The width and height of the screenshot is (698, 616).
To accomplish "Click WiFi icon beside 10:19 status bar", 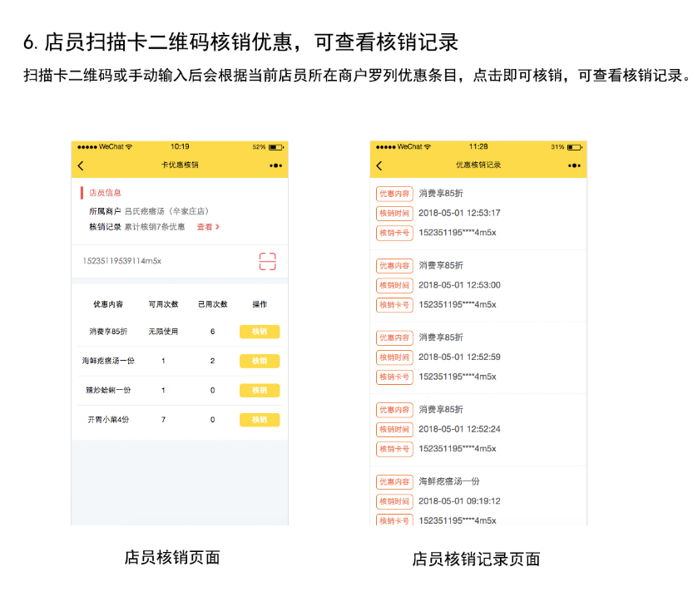I will tap(129, 146).
